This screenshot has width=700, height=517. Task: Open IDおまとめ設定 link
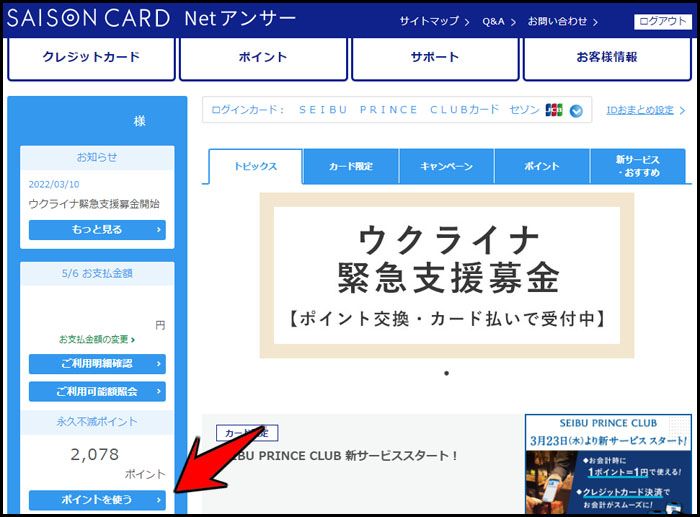640,110
